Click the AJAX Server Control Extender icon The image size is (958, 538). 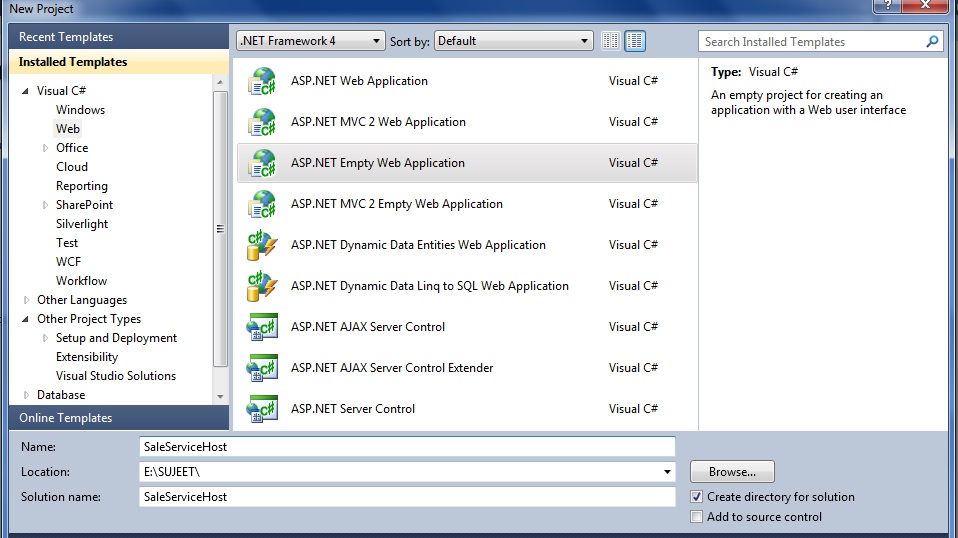tap(262, 368)
